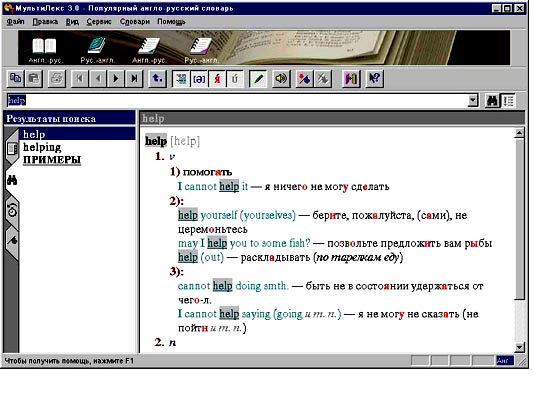Toggle the red я stress marks button
The height and width of the screenshot is (400, 533).
point(217,79)
